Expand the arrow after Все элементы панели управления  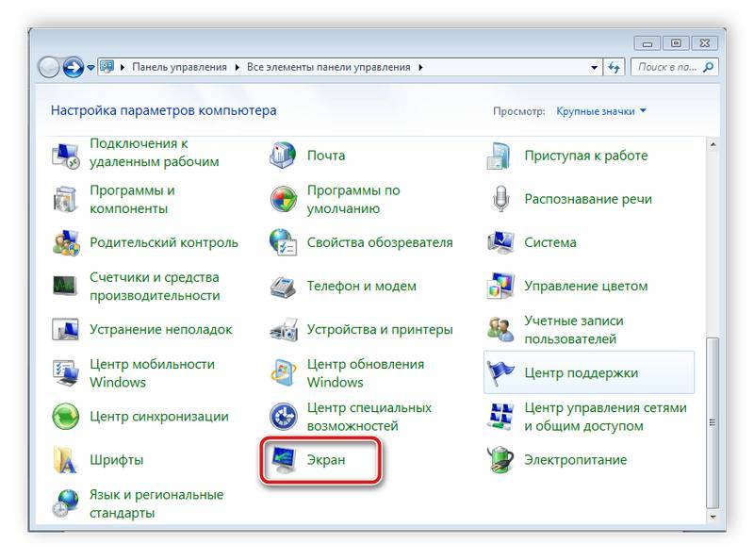(x=420, y=67)
